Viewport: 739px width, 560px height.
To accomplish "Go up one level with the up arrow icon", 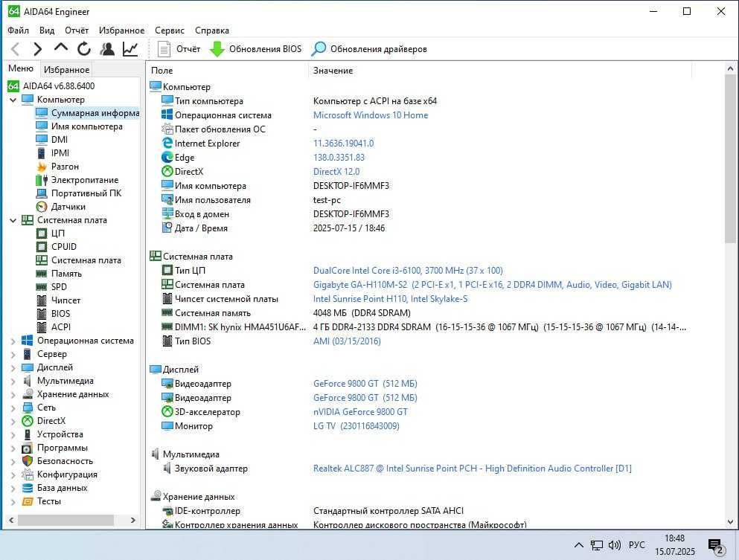I will point(61,48).
